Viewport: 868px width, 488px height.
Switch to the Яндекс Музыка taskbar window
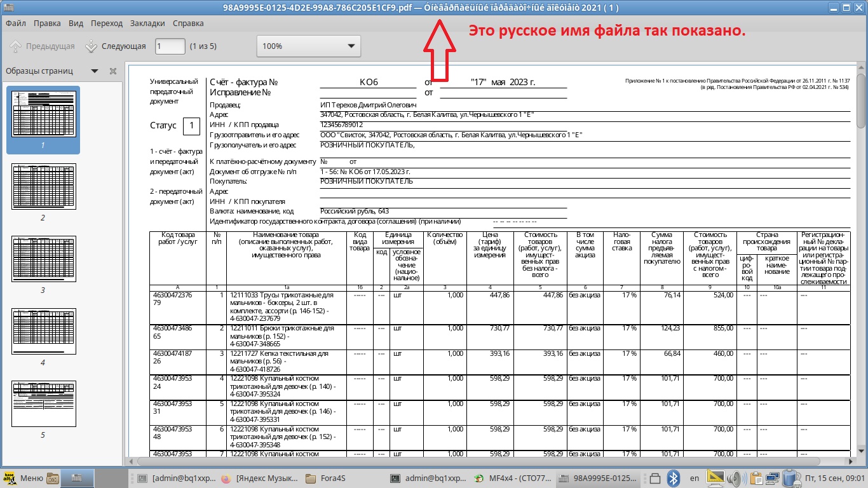260,478
